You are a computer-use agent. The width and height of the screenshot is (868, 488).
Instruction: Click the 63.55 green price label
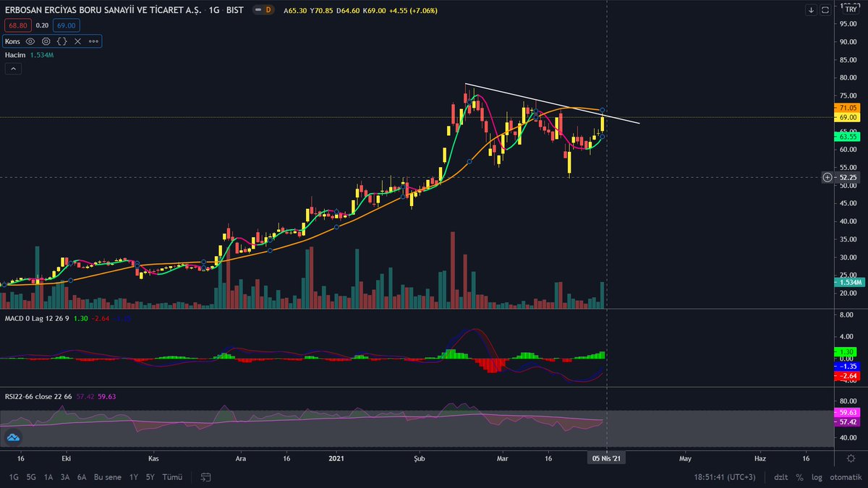(x=848, y=135)
